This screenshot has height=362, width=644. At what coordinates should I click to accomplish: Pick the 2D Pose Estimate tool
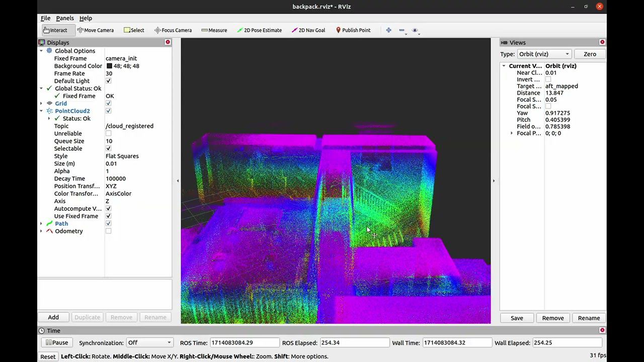tap(259, 30)
